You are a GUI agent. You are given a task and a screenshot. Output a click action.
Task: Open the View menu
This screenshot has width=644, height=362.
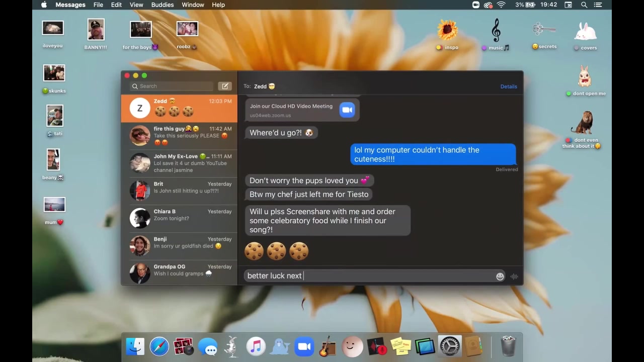click(x=136, y=5)
